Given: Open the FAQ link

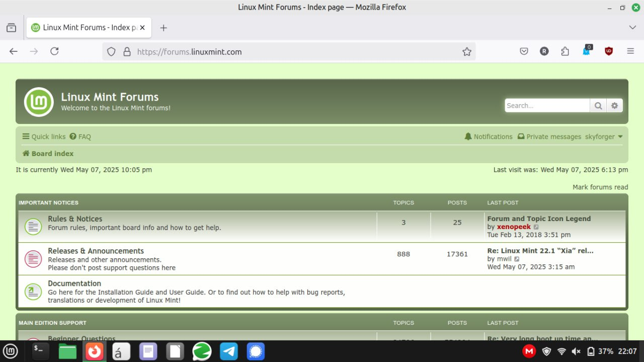Looking at the screenshot, I should tap(80, 136).
